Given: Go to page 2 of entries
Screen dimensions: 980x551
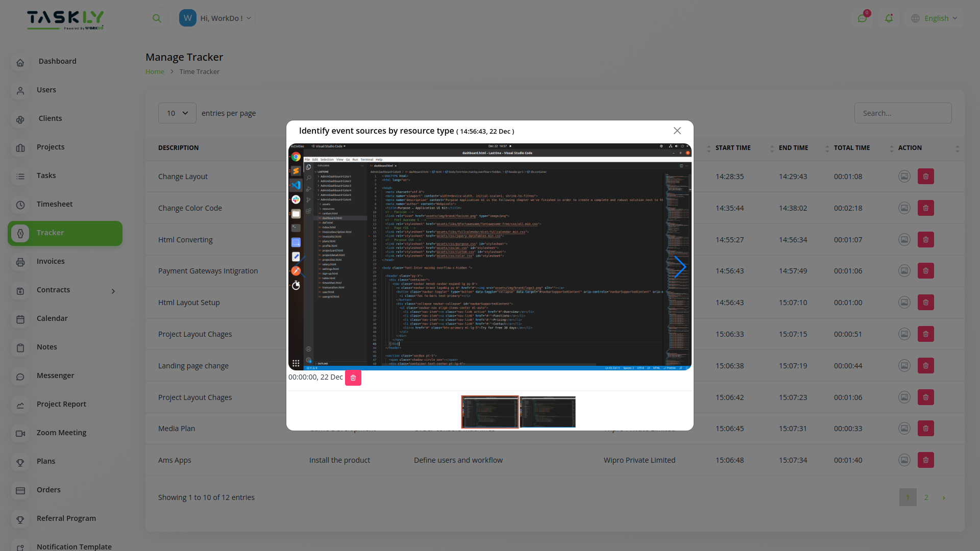Looking at the screenshot, I should (x=925, y=497).
